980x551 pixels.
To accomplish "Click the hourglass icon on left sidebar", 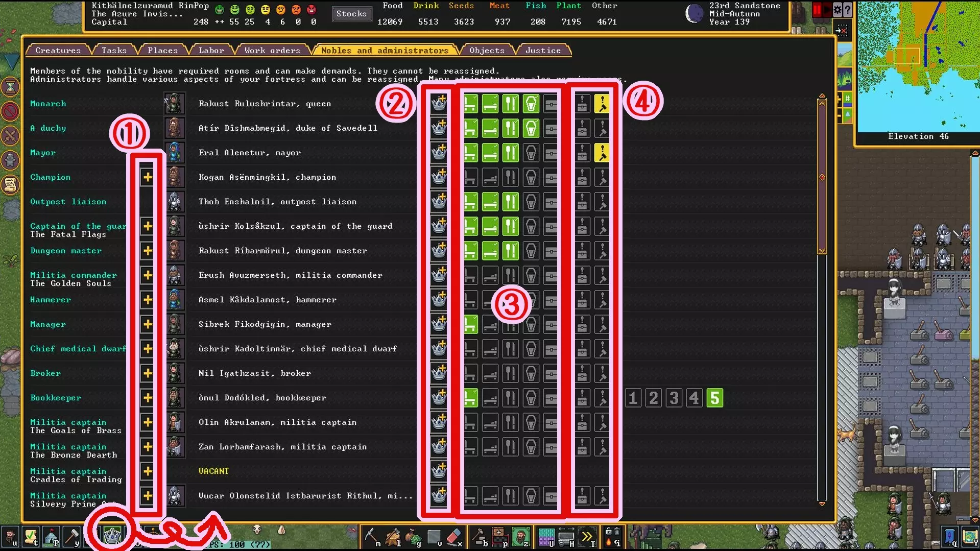I will [10, 87].
